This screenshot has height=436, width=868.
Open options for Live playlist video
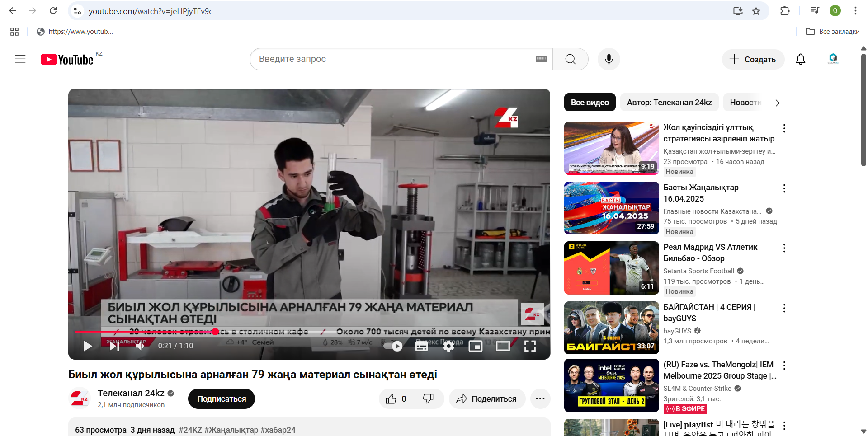[x=784, y=426]
